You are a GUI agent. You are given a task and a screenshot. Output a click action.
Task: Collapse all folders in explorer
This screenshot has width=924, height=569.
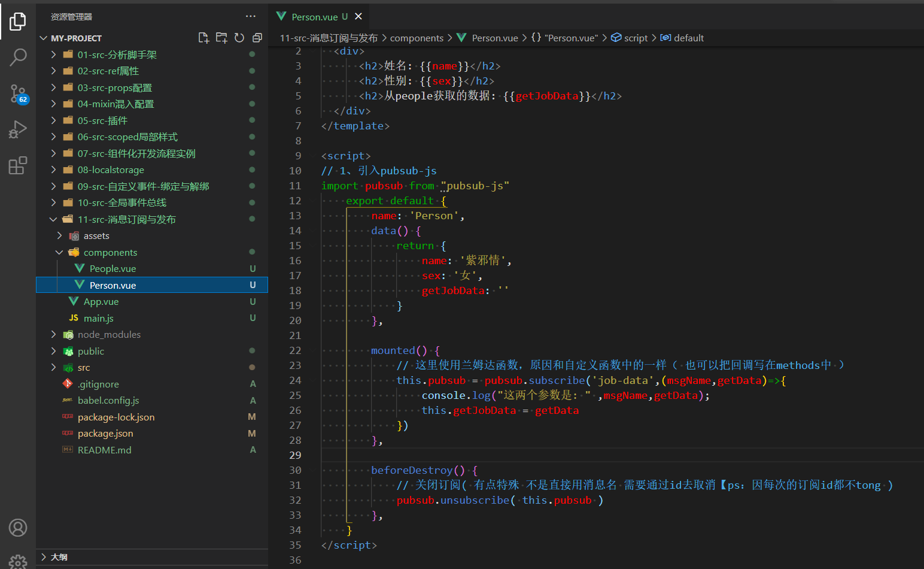pyautogui.click(x=257, y=38)
